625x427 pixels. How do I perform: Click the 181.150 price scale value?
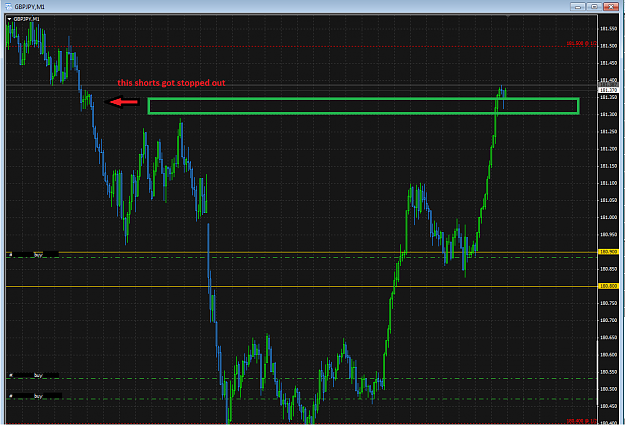[609, 166]
